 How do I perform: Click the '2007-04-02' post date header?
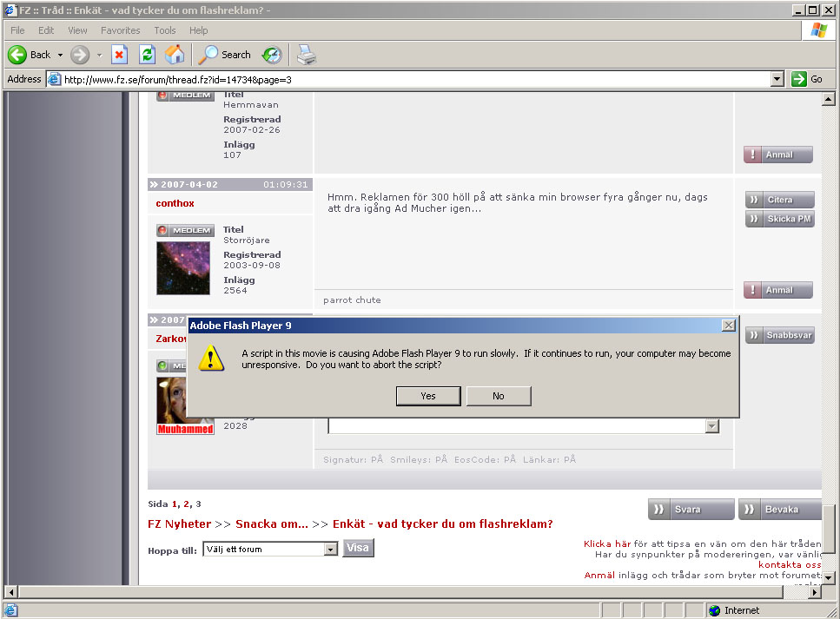click(x=189, y=185)
